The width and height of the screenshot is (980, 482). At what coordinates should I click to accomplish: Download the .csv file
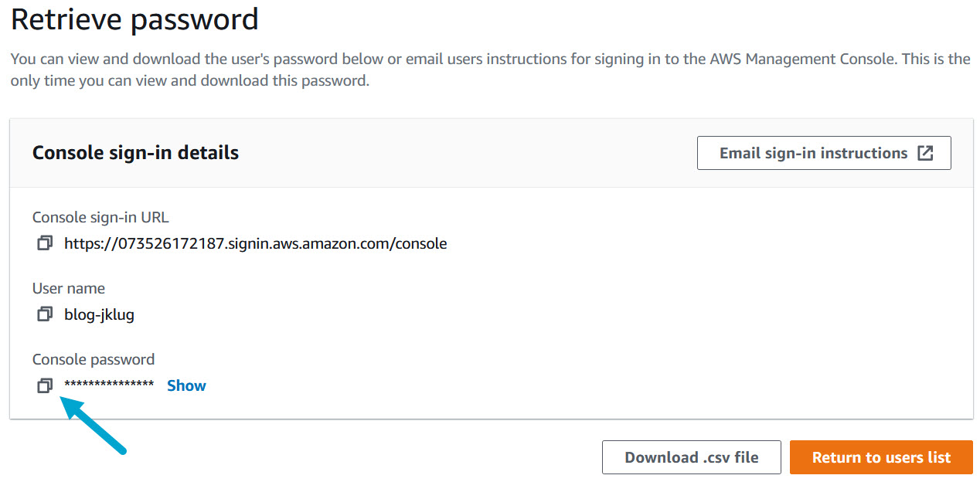pos(691,457)
